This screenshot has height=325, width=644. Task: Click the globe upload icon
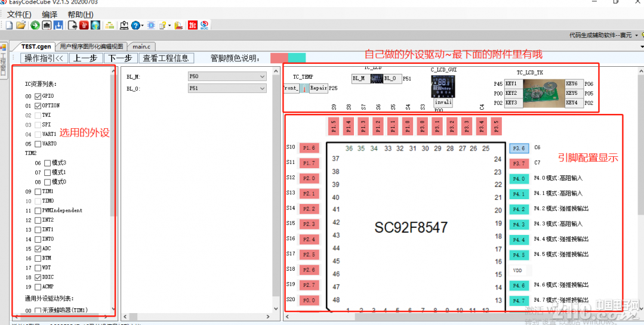click(95, 26)
